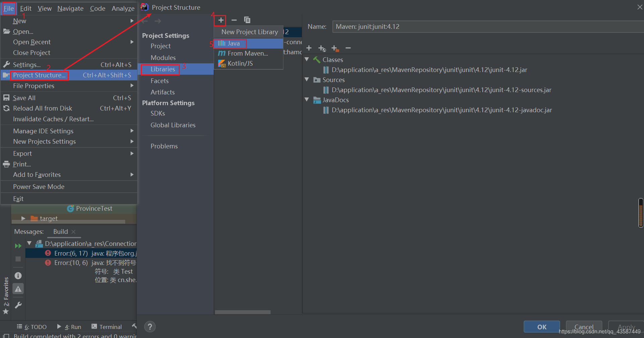644x338 pixels.
Task: Toggle the info messages filter icon
Action: 18,275
